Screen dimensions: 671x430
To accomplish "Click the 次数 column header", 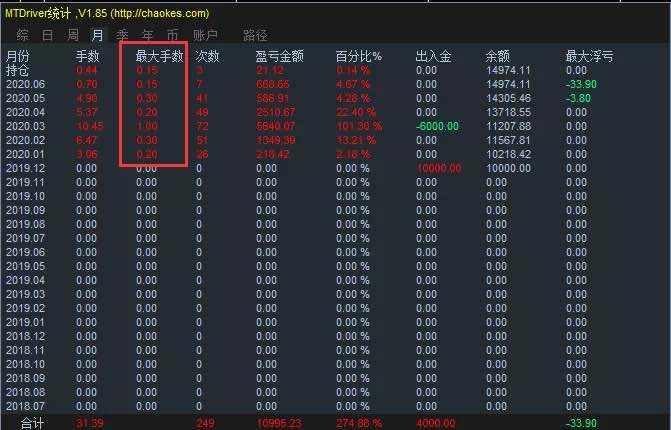I will tap(207, 56).
